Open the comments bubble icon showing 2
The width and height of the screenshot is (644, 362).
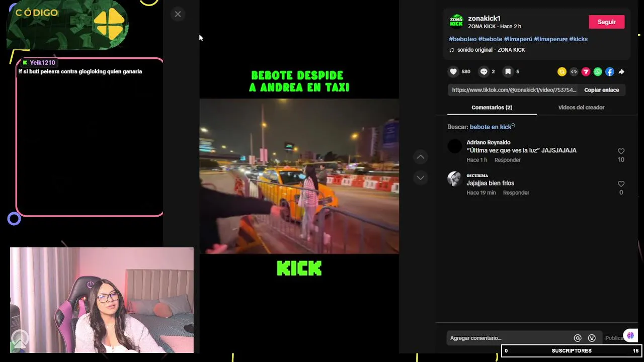pos(484,72)
